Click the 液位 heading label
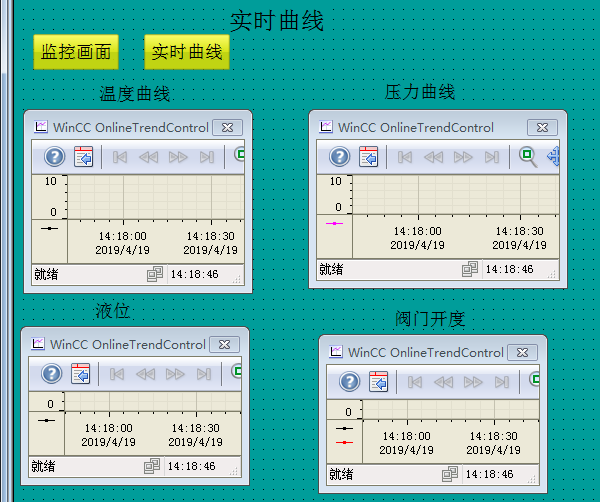Viewport: 600px width, 502px height. click(x=113, y=310)
